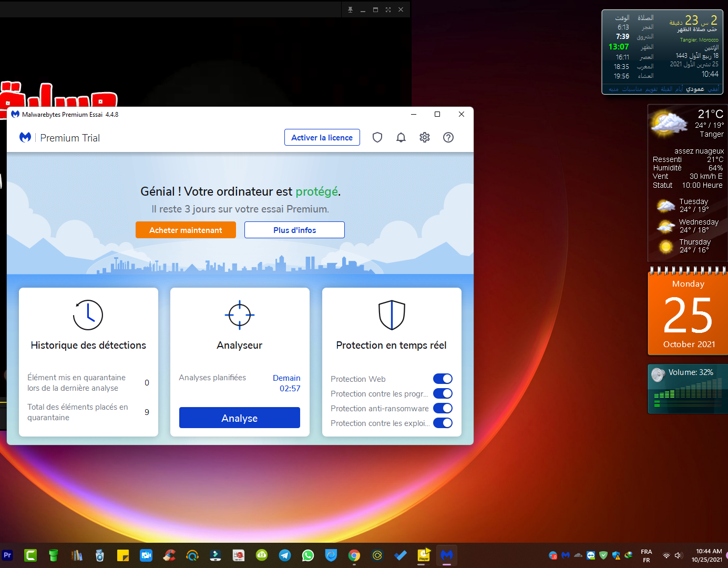The height and width of the screenshot is (568, 728).
Task: Toggle Protection contre les progr... switch
Action: pos(443,393)
